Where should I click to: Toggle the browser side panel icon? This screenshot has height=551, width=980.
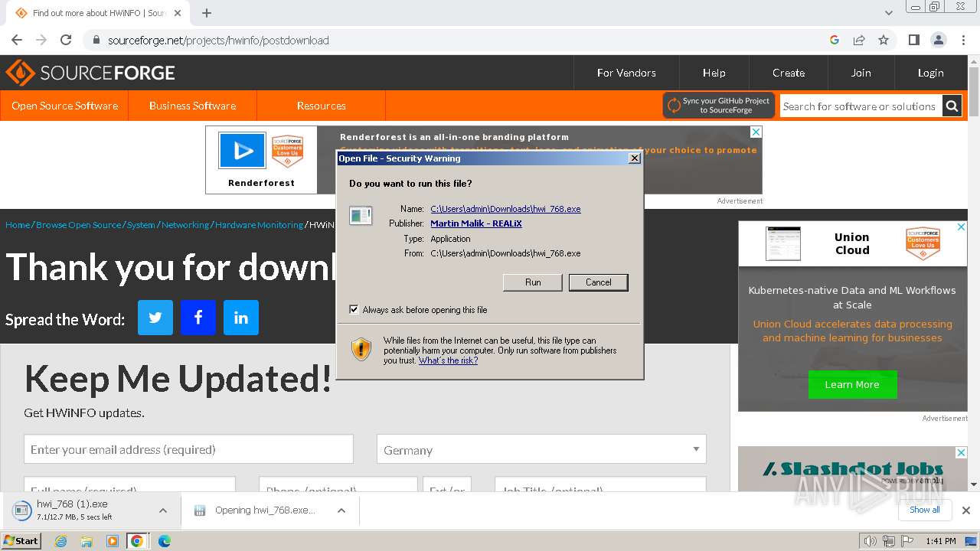(x=913, y=40)
